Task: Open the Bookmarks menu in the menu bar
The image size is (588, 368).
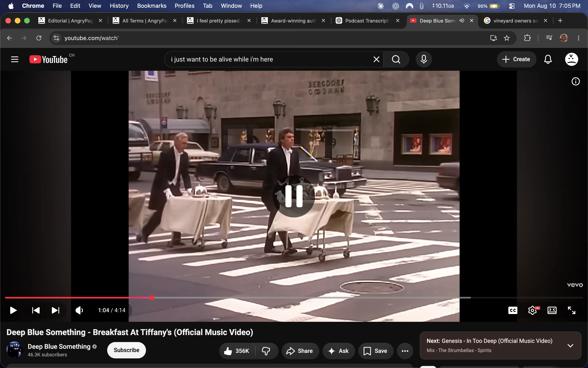Action: pos(152,6)
